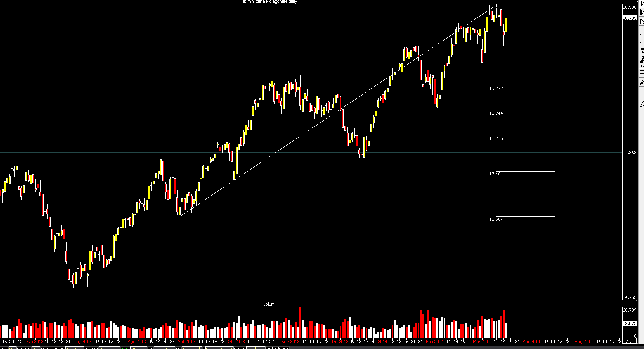The width and height of the screenshot is (644, 349).
Task: Select the 16.507 Fibonacci level label
Action: click(496, 219)
